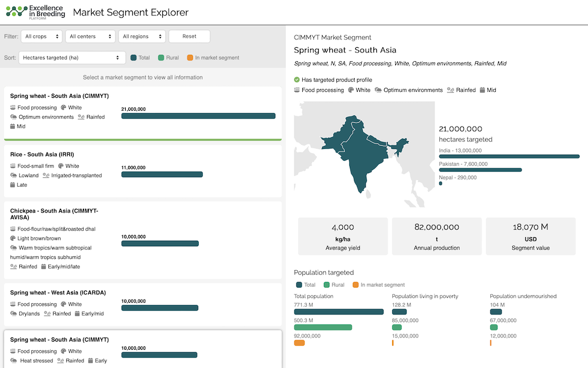Screen dimensions: 588x368
Task: Click the Light brown/brown color icon
Action: click(13, 238)
